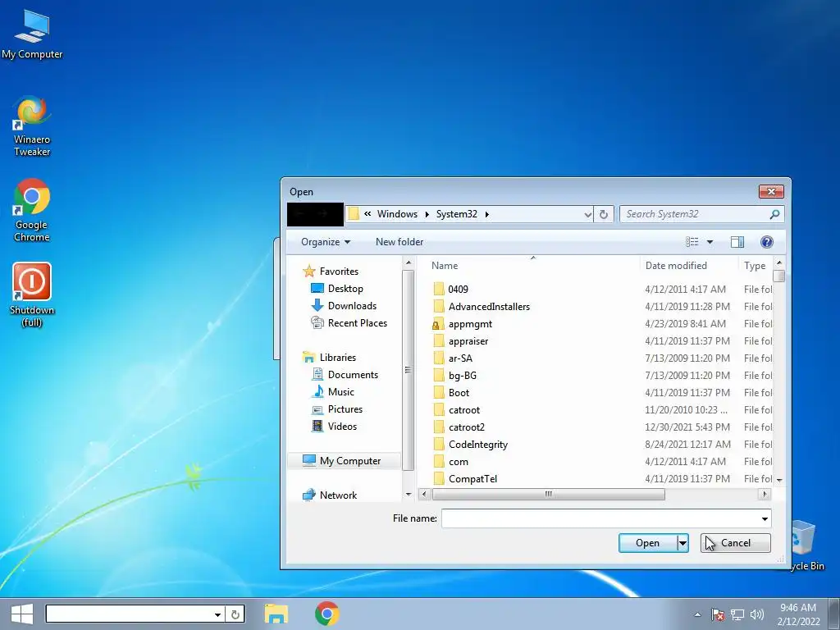Go to Downloads in navigation pane
840x630 pixels.
point(344,306)
